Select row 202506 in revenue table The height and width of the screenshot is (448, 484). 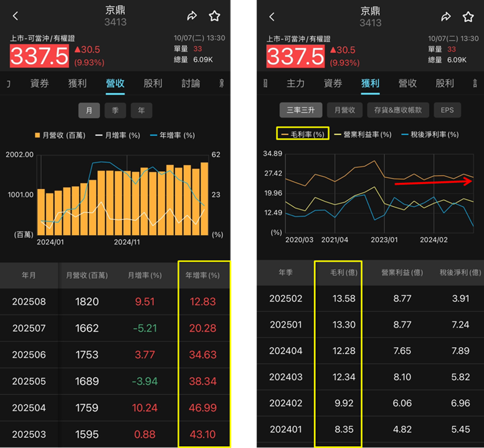coord(115,355)
